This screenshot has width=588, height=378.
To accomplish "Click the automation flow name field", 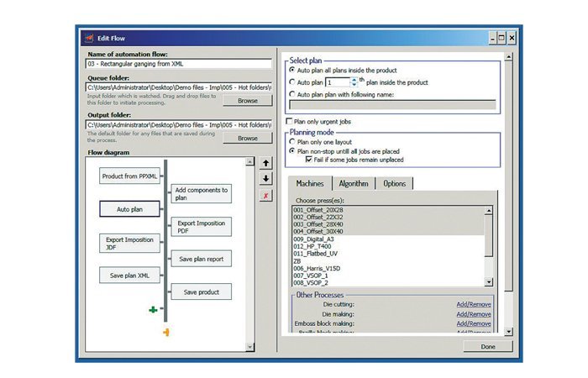I will point(178,64).
